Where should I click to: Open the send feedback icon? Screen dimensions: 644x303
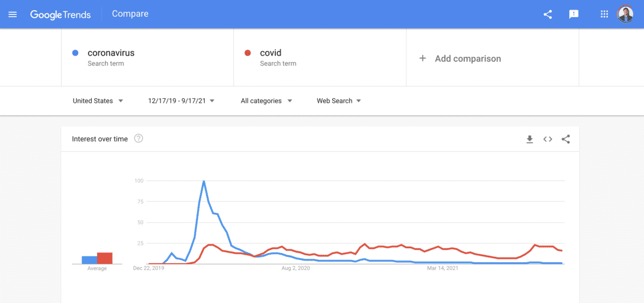tap(574, 15)
